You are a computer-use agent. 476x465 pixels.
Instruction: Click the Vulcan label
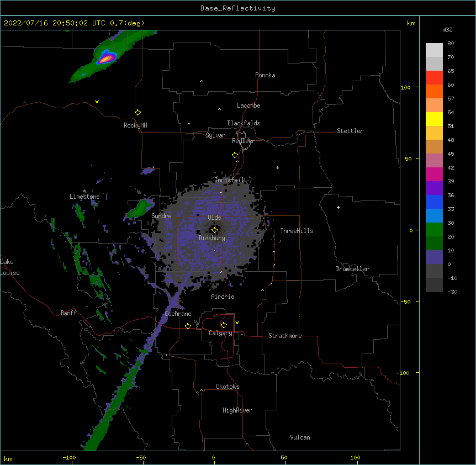coord(300,437)
